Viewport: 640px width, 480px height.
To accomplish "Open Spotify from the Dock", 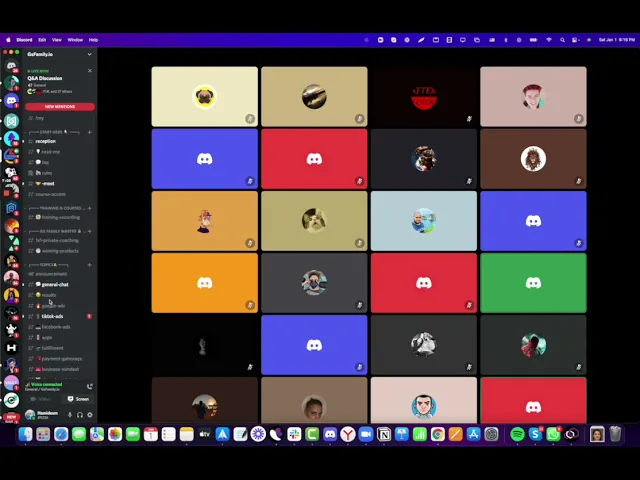I will (517, 434).
